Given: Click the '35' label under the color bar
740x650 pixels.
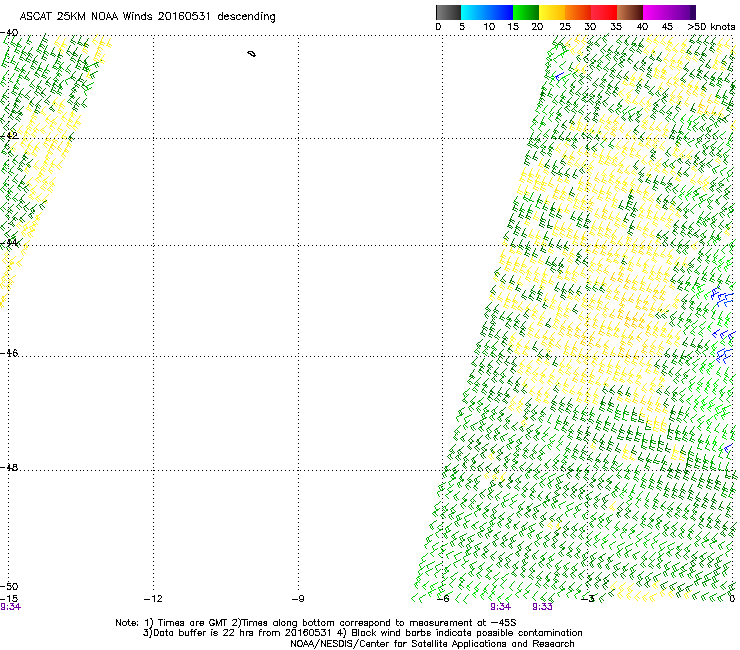Looking at the screenshot, I should (616, 27).
